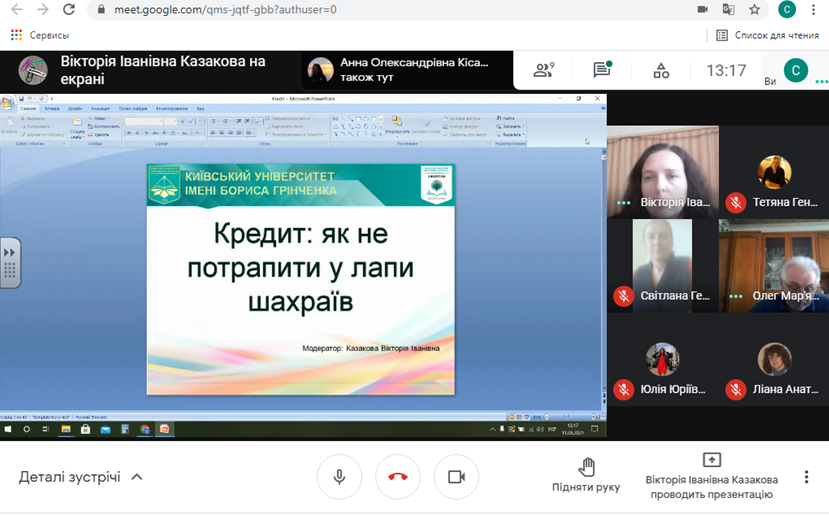The height and width of the screenshot is (515, 829).
Task: Open the three-dot more options menu
Action: [x=806, y=477]
